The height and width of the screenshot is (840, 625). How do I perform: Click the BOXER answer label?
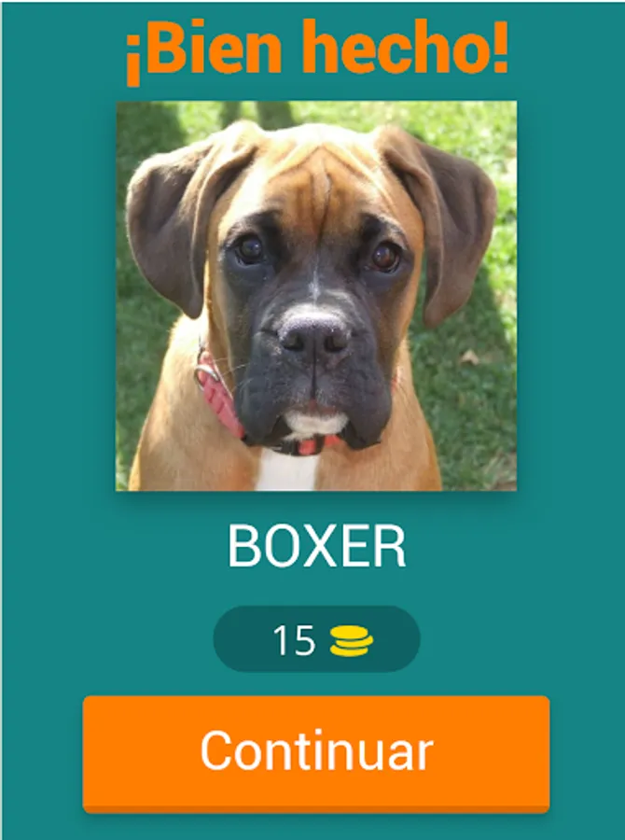coord(316,546)
